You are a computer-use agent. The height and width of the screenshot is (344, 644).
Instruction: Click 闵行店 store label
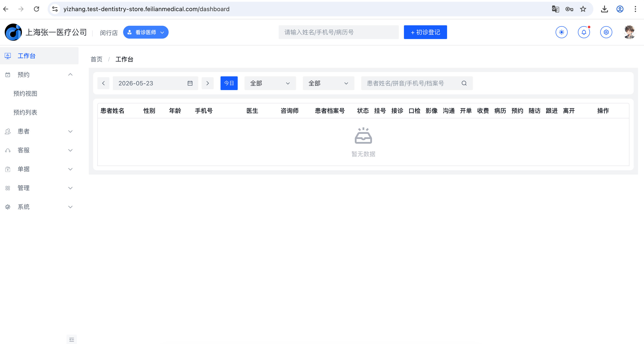tap(109, 33)
